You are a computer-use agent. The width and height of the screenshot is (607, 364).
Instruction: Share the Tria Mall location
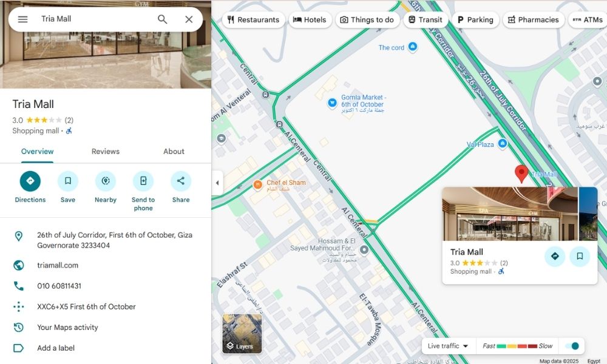tap(181, 181)
